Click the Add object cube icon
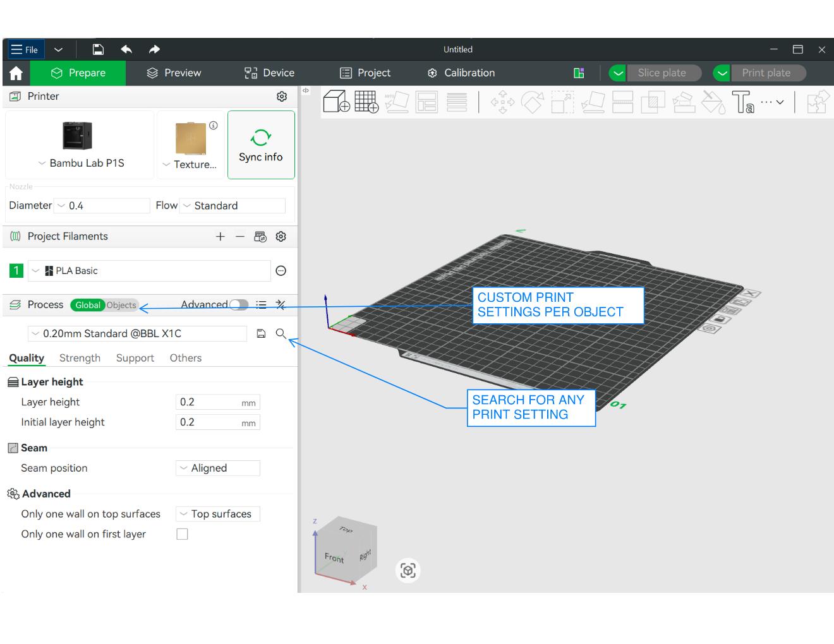 pyautogui.click(x=336, y=101)
